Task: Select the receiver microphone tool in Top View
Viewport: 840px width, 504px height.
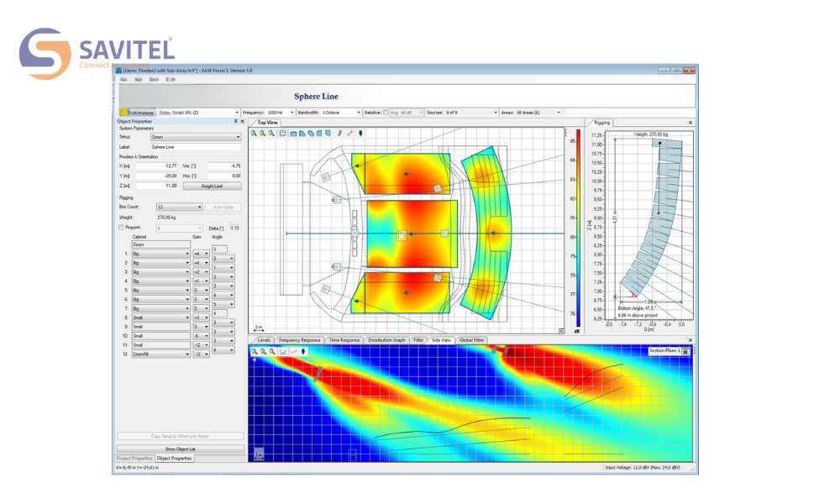Action: 360,134
